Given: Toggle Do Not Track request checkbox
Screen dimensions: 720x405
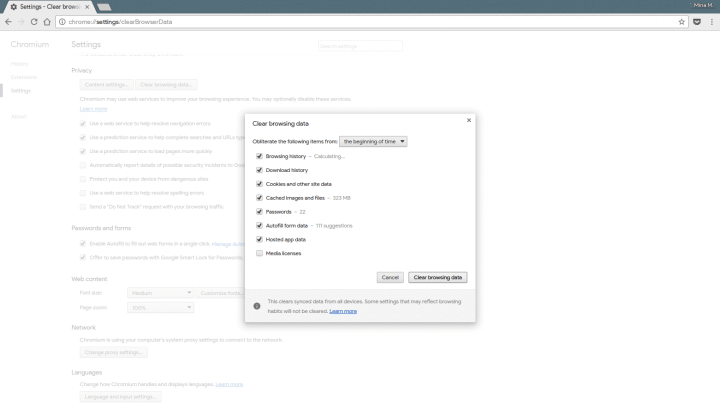Looking at the screenshot, I should pyautogui.click(x=83, y=207).
